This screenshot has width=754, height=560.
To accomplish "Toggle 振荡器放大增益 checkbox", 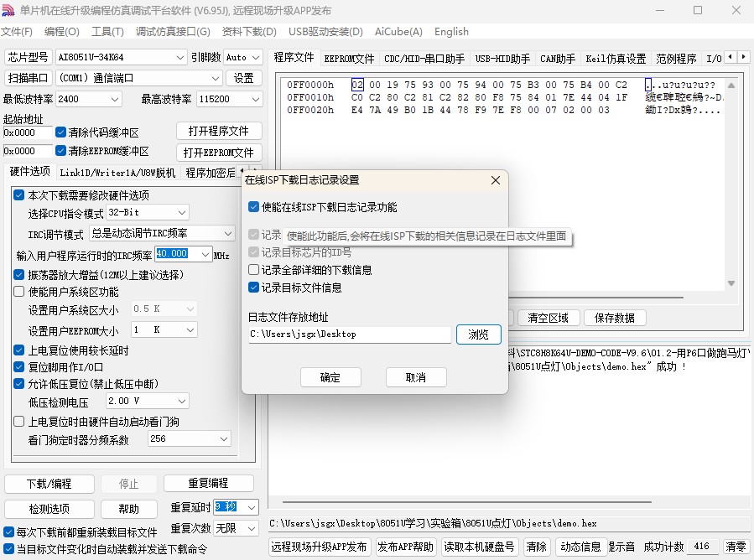I will click(x=18, y=275).
